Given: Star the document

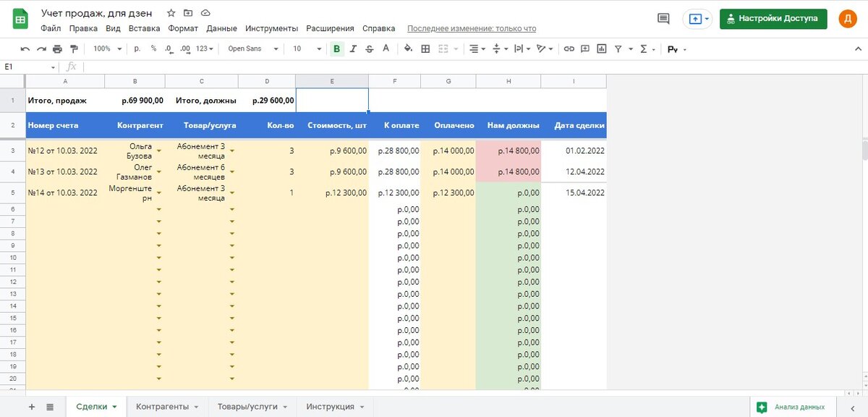Looking at the screenshot, I should [171, 13].
